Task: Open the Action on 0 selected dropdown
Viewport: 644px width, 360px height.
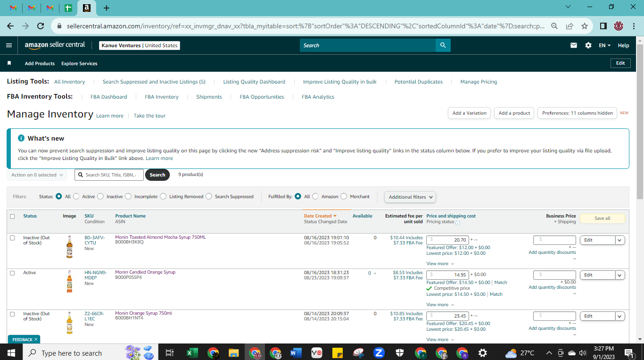Action: 37,175
